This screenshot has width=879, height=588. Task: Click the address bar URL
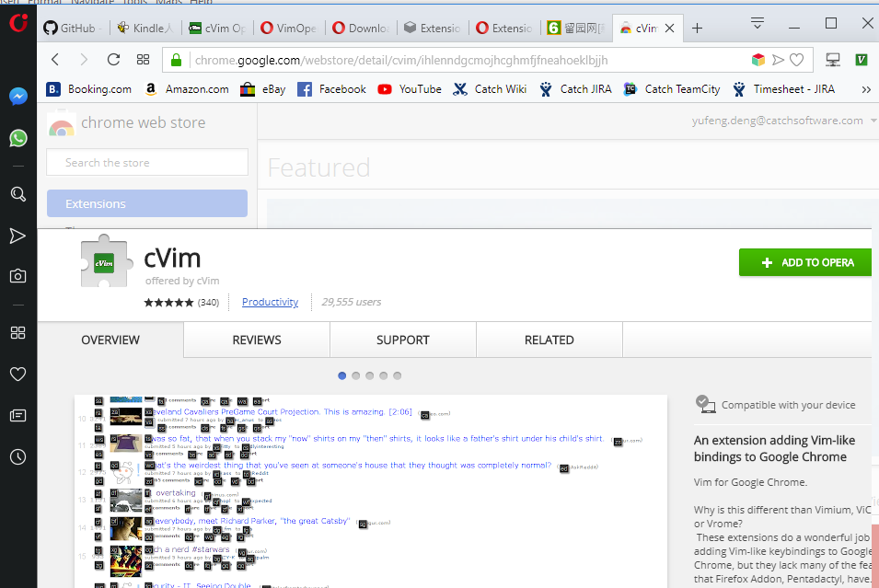tap(401, 60)
